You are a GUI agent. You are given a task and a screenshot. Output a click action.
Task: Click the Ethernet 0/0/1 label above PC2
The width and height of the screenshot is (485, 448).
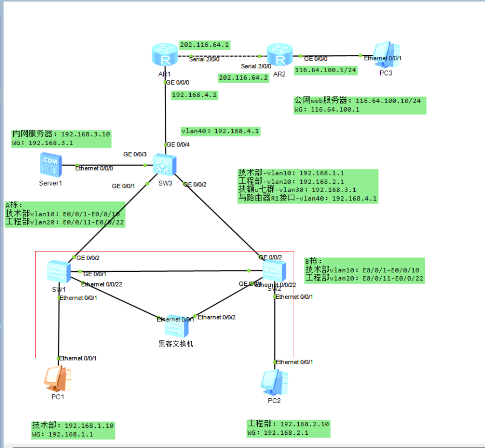pyautogui.click(x=294, y=362)
